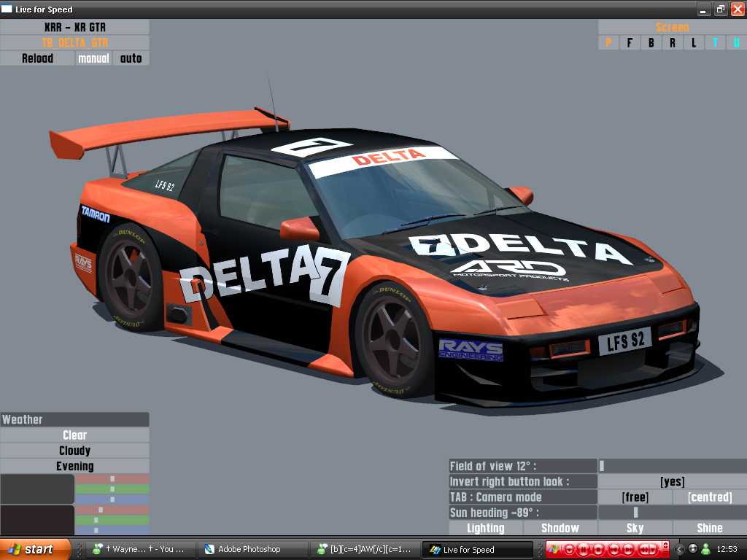Expand hidden system tray icons
The width and height of the screenshot is (747, 560).
click(679, 550)
